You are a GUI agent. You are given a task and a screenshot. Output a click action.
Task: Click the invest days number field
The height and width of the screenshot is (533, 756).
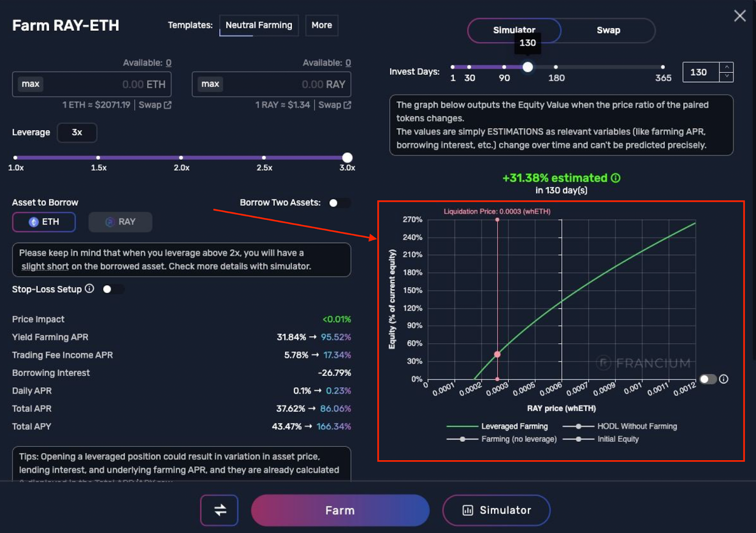pos(701,72)
